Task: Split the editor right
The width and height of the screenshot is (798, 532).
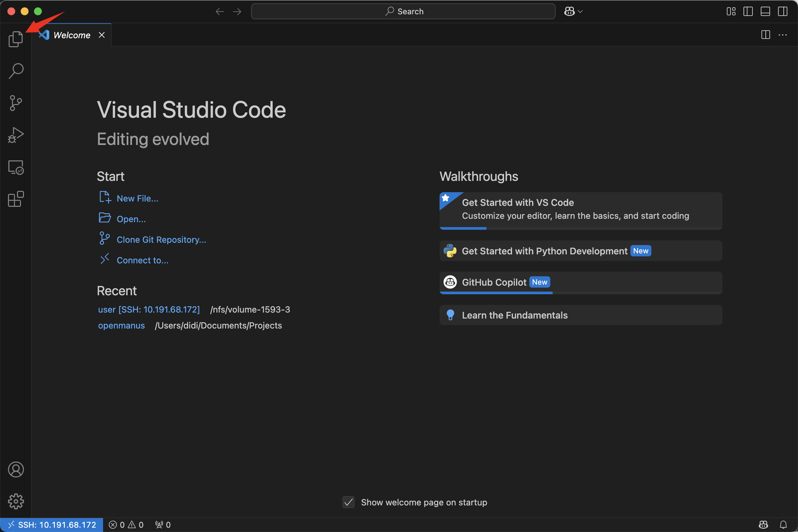Action: [766, 35]
